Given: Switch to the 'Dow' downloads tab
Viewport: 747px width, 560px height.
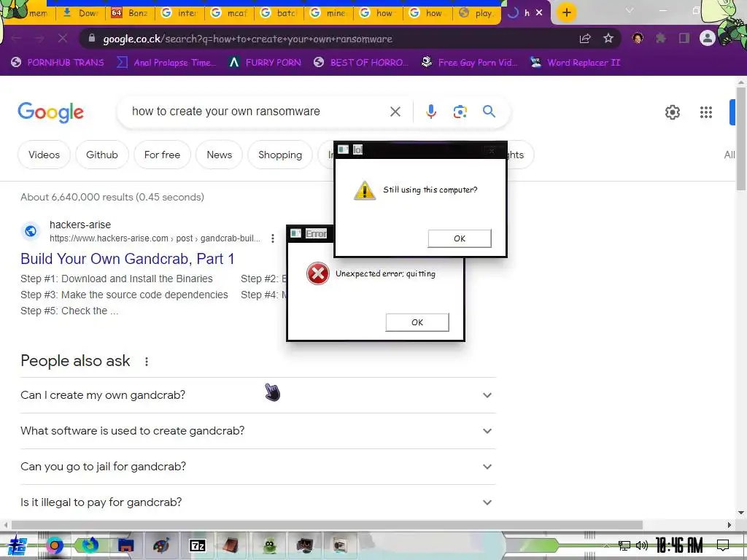Looking at the screenshot, I should [80, 13].
